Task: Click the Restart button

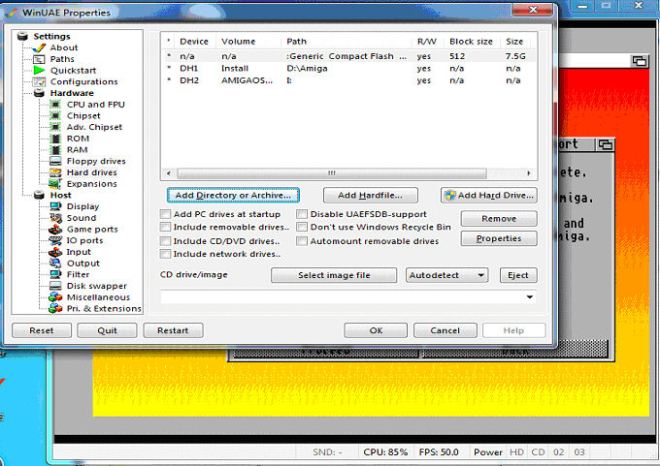Action: tap(173, 330)
